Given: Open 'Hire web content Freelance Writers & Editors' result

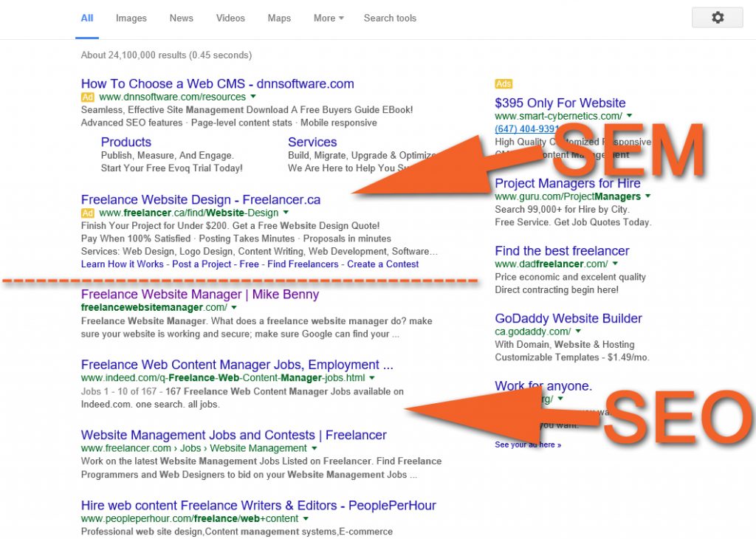Looking at the screenshot, I should pos(258,506).
